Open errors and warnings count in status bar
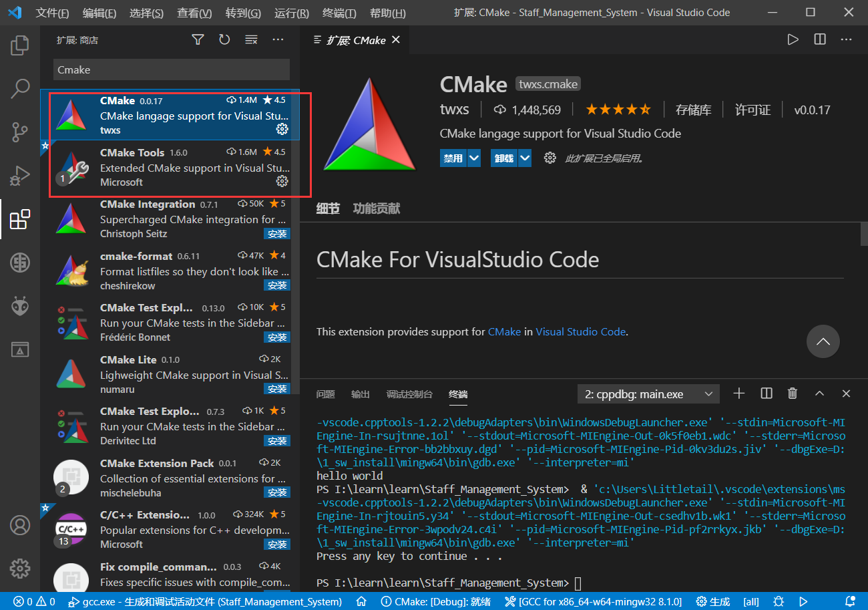The width and height of the screenshot is (868, 610). pos(34,601)
